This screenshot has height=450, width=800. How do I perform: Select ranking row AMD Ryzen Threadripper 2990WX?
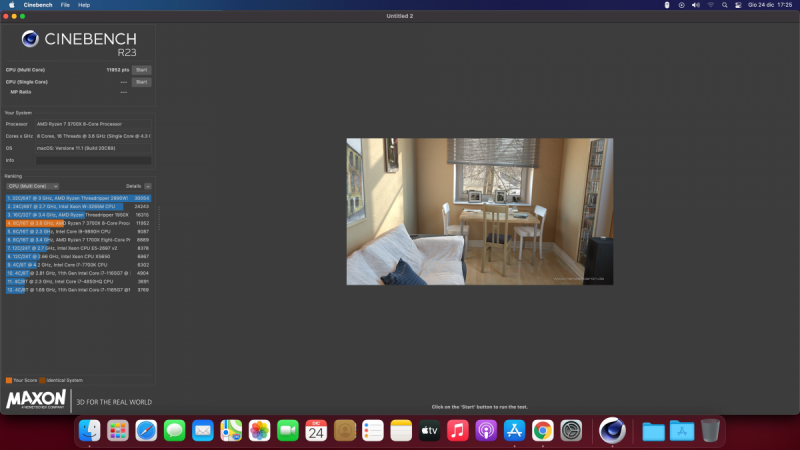pos(78,198)
